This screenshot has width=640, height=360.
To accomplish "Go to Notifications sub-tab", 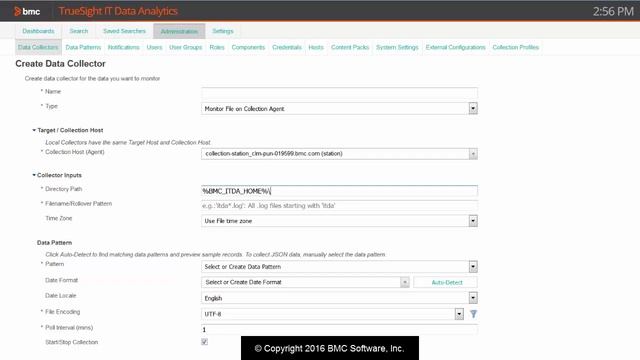I will 124,47.
